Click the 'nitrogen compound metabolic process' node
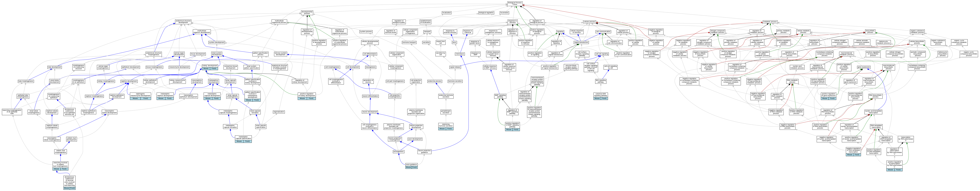Image resolution: width=980 pixels, height=191 pixels. click(718, 32)
